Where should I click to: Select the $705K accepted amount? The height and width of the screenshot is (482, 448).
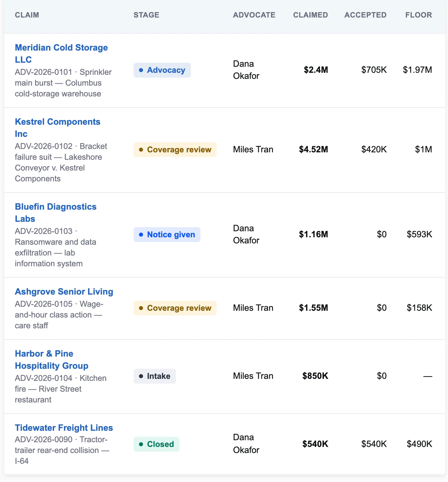[x=374, y=70]
